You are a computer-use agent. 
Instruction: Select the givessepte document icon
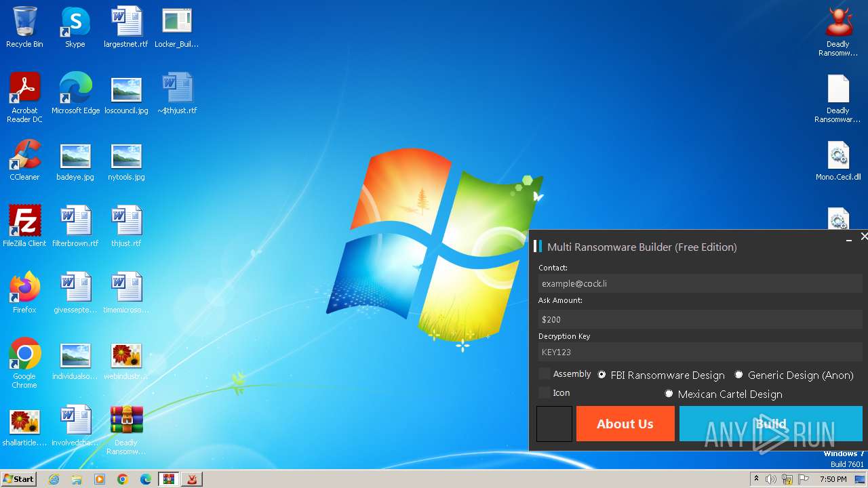(x=75, y=293)
